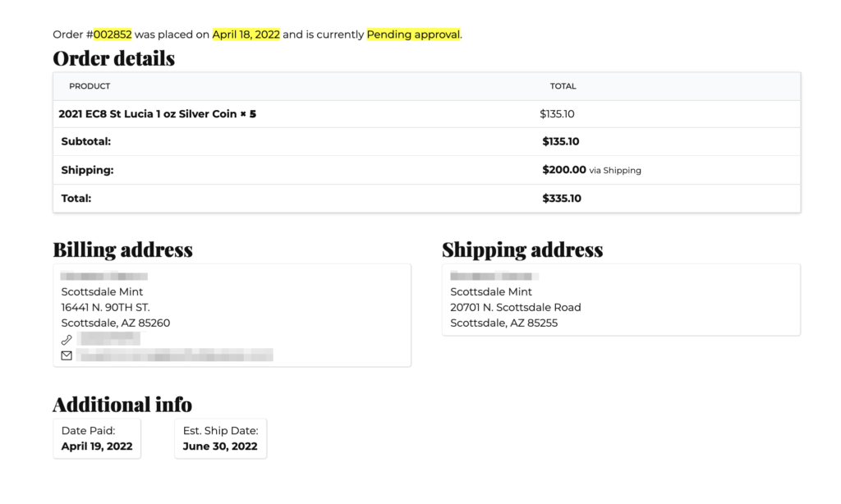Viewport: 841px width, 504px height.
Task: Click the envelope email icon
Action: pos(67,355)
